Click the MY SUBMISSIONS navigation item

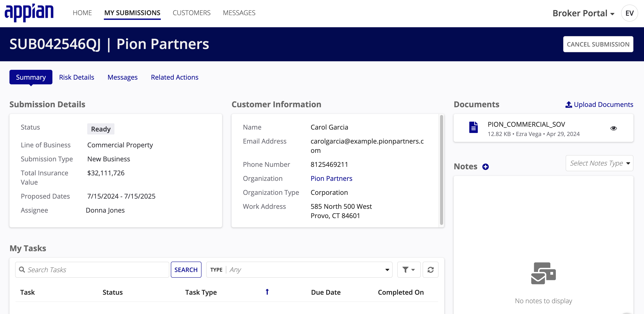click(132, 13)
